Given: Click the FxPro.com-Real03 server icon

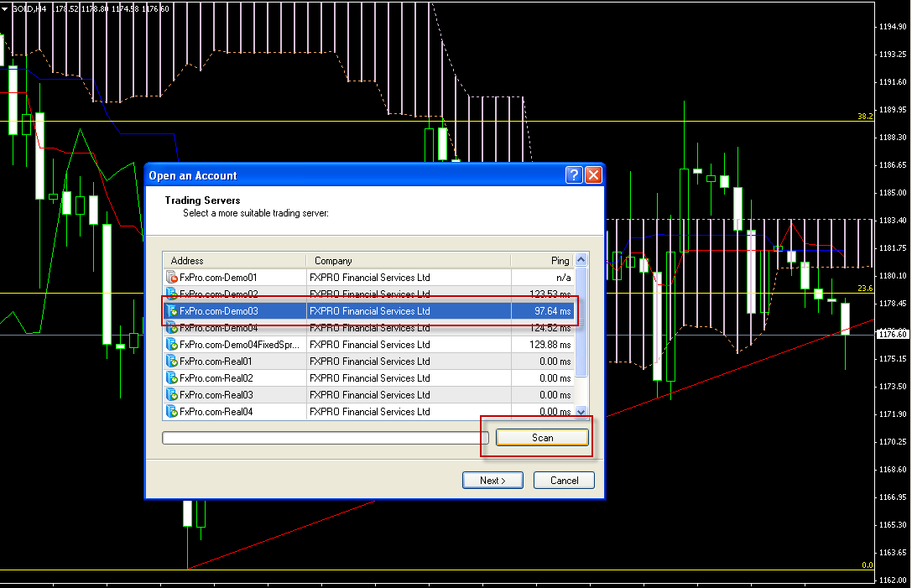Looking at the screenshot, I should tap(172, 395).
